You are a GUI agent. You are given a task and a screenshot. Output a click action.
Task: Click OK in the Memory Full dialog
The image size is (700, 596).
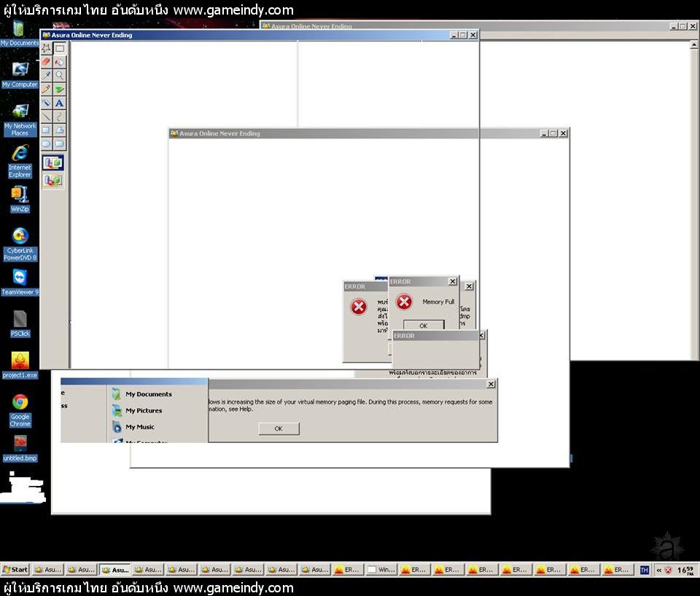(x=424, y=325)
